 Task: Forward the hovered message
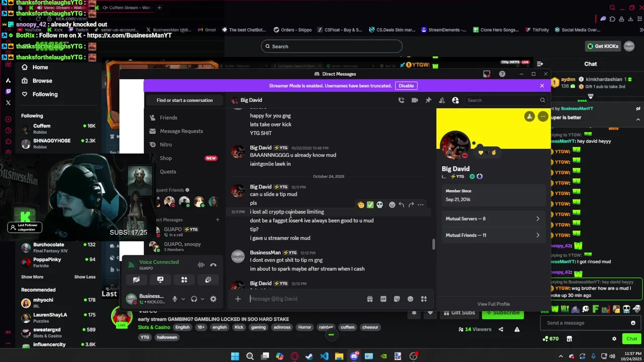pyautogui.click(x=411, y=205)
